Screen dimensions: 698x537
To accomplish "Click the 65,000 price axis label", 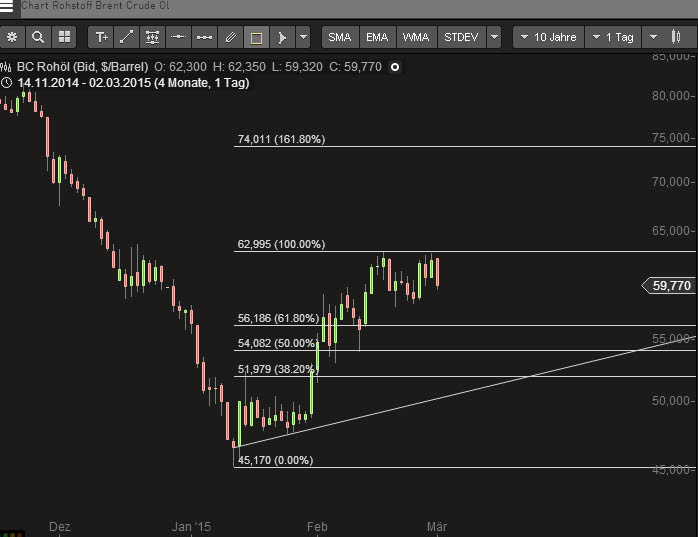I will 672,231.
